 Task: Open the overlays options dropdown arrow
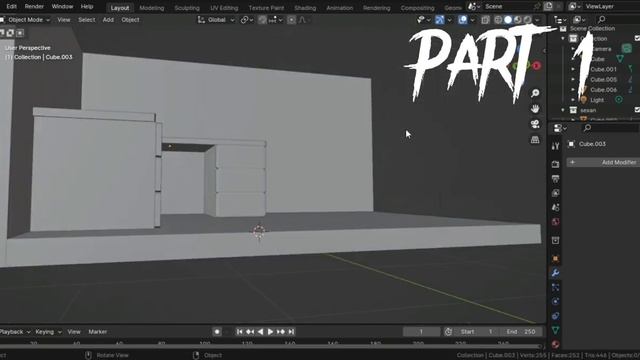click(472, 20)
